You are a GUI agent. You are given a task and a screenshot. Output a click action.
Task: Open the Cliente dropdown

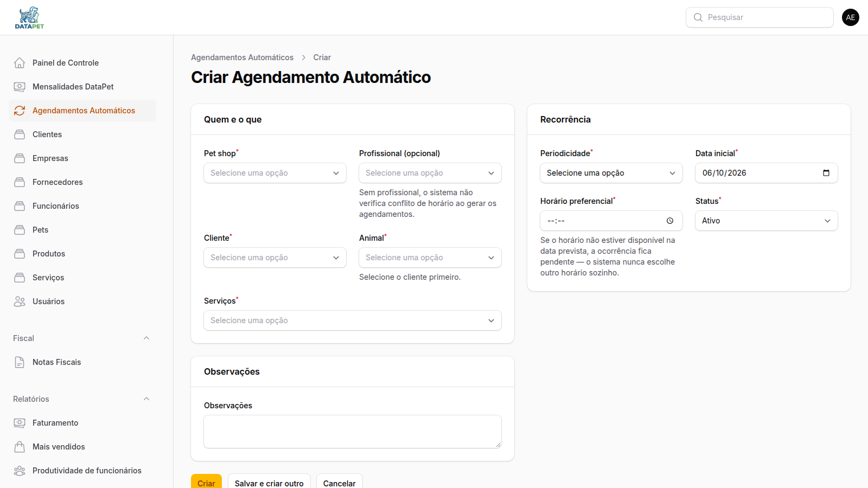tap(275, 258)
